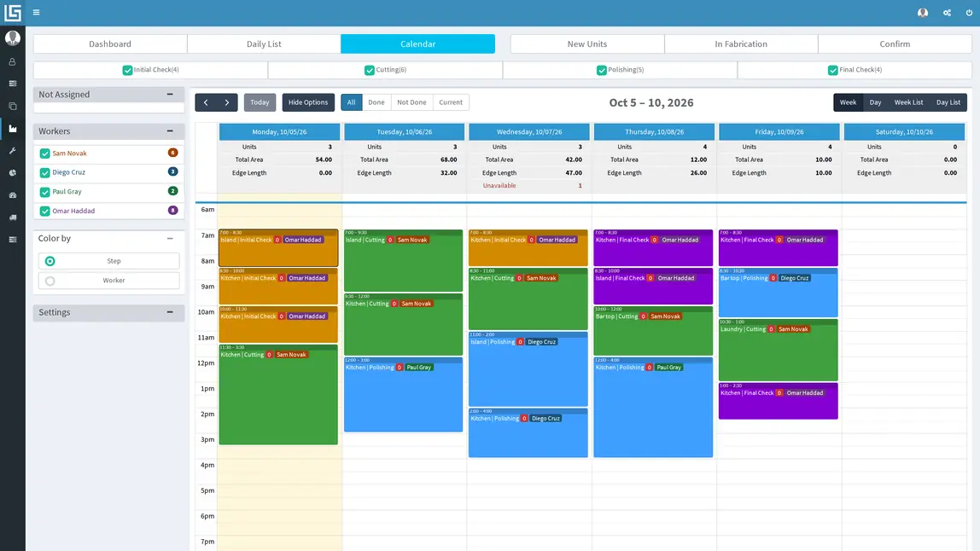This screenshot has height=551, width=980.
Task: Open the sidebar factory/production icon
Action: pyautogui.click(x=13, y=129)
